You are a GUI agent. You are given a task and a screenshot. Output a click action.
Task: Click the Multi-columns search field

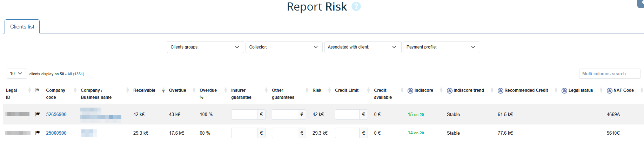609,74
